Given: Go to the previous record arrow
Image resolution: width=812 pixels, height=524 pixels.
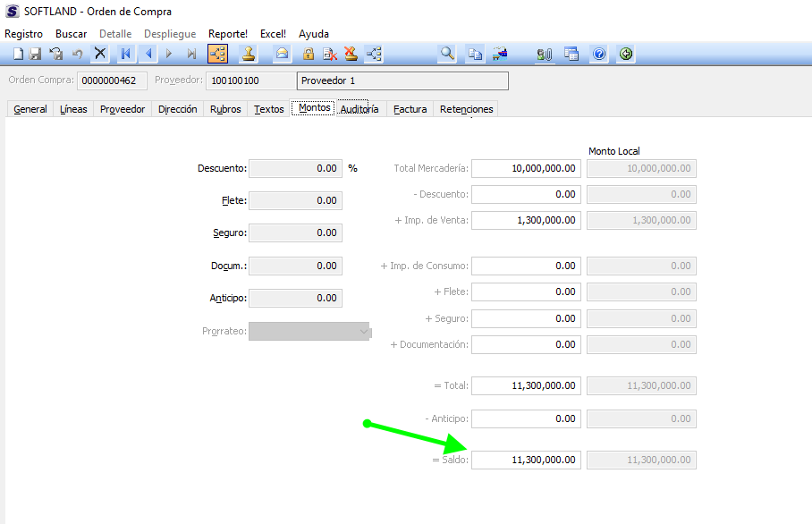Looking at the screenshot, I should [148, 54].
